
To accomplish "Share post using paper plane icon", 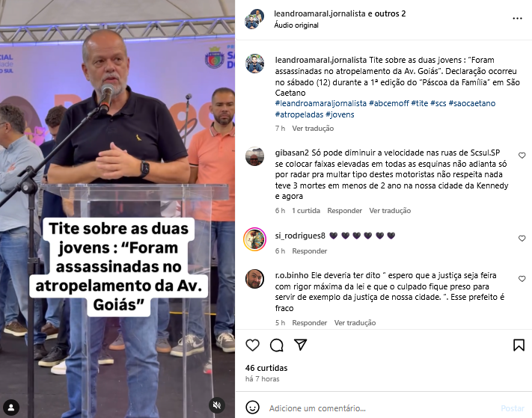I will pos(301,345).
